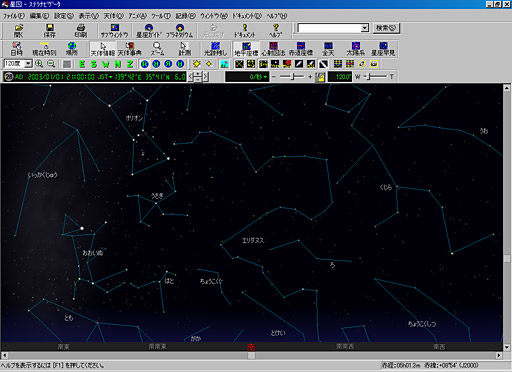The width and height of the screenshot is (512, 372).
Task: Open the ツール(T) menu
Action: point(161,16)
